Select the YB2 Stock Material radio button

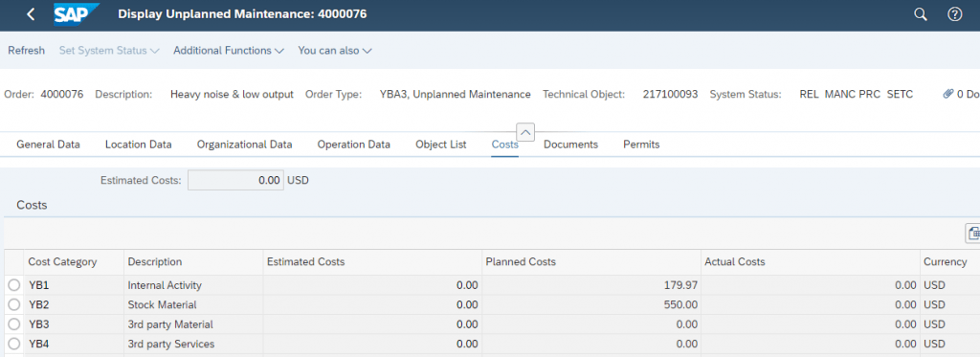pos(14,304)
